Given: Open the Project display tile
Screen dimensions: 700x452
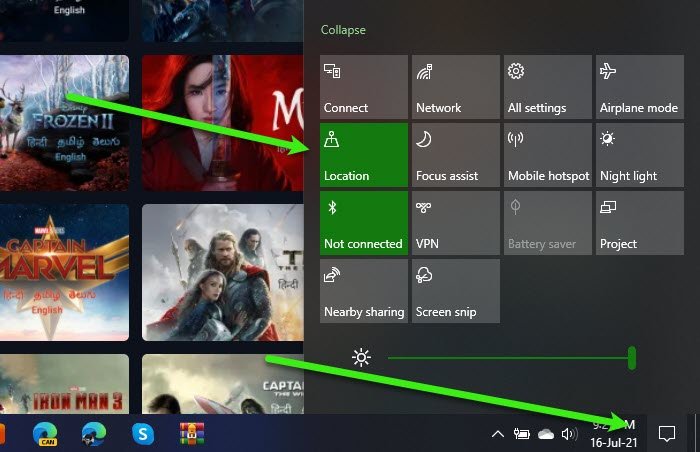Looking at the screenshot, I should 640,223.
